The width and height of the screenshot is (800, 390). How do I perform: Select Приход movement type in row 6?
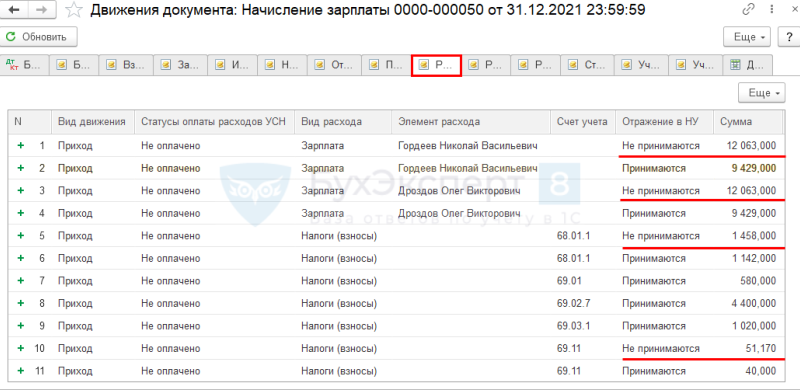coord(75,258)
